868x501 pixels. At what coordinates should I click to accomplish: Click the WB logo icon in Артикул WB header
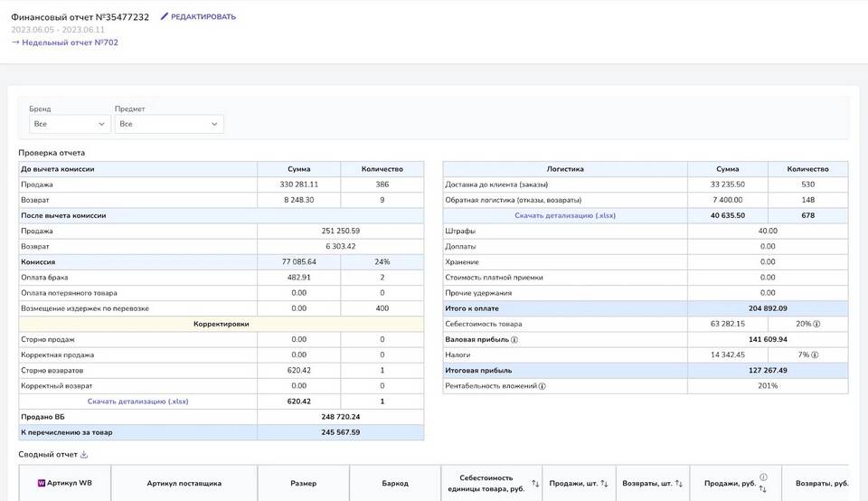click(41, 483)
